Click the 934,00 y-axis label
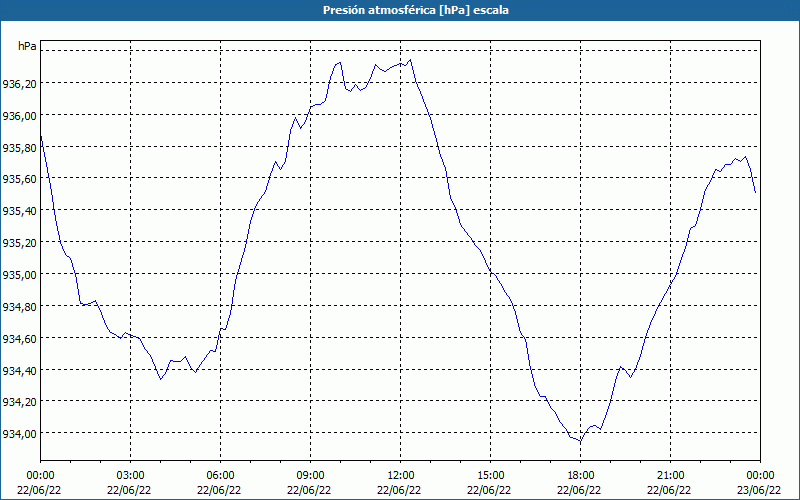 pos(20,434)
